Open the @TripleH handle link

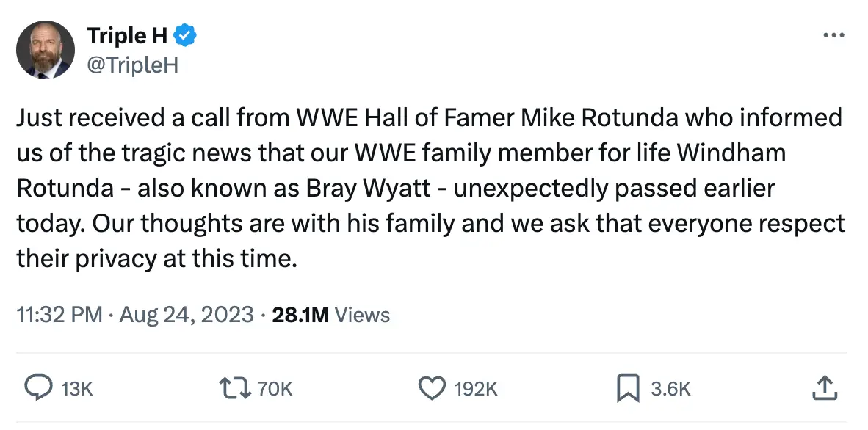[132, 65]
